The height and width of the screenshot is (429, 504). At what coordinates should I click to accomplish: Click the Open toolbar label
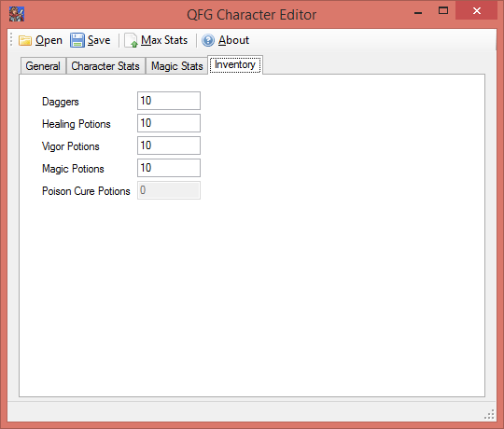[49, 40]
